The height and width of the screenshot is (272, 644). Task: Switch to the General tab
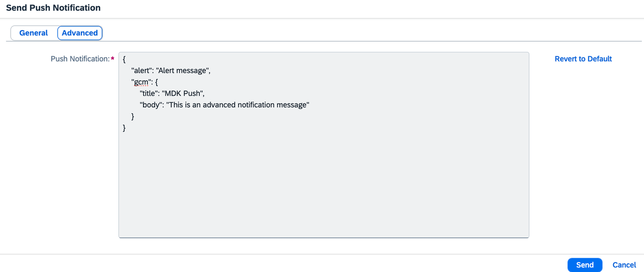pyautogui.click(x=34, y=33)
